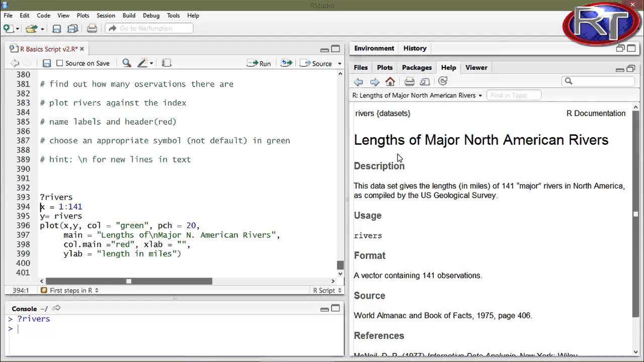644x362 pixels.
Task: Print the current help topic
Action: pyautogui.click(x=410, y=81)
